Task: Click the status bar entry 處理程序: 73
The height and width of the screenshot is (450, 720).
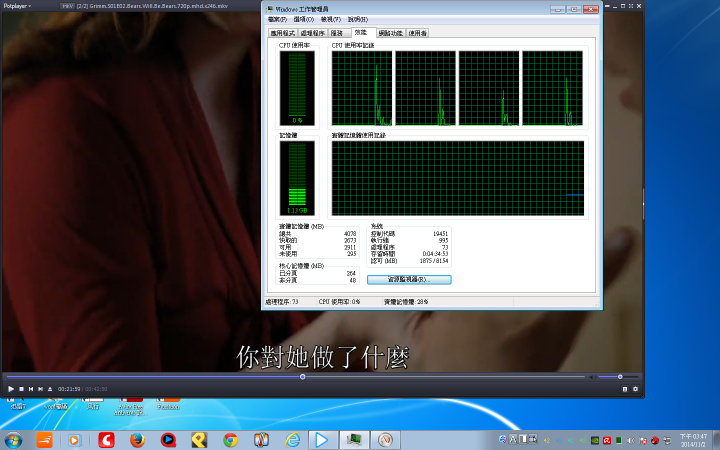Action: [x=281, y=302]
